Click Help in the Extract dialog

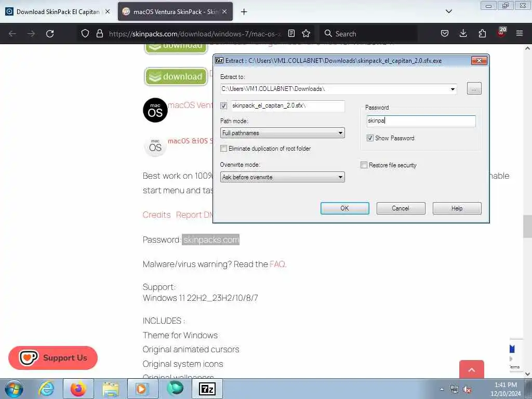coord(457,208)
